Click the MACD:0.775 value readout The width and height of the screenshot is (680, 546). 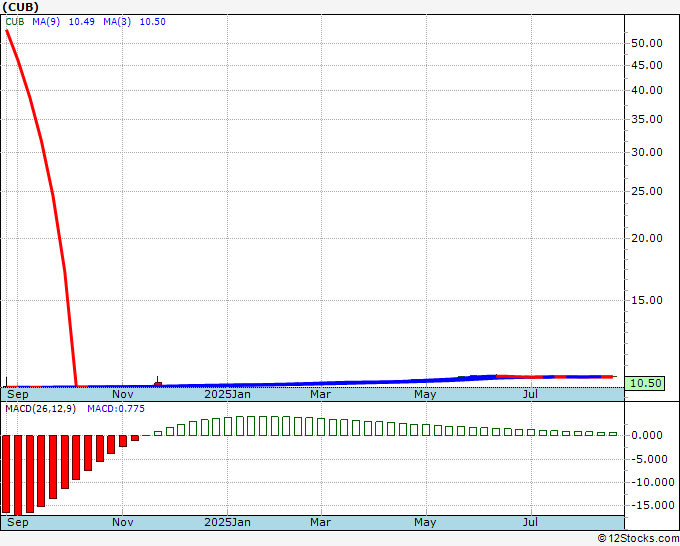pyautogui.click(x=116, y=409)
